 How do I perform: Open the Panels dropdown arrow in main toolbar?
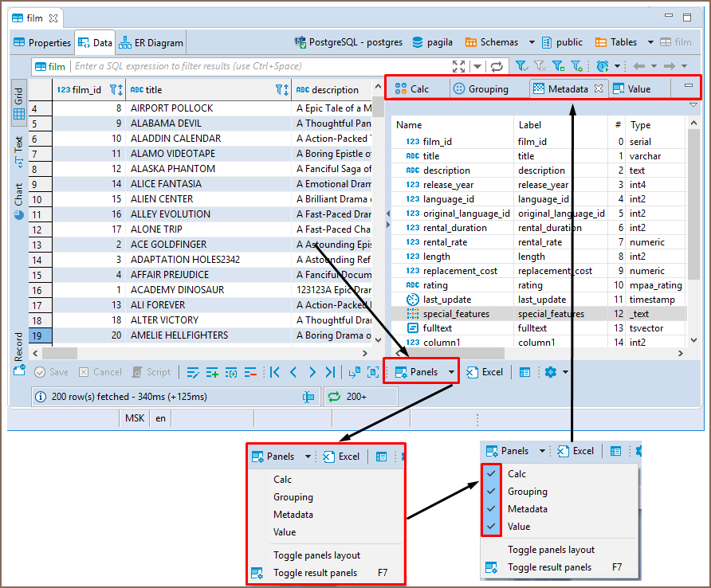pos(452,372)
